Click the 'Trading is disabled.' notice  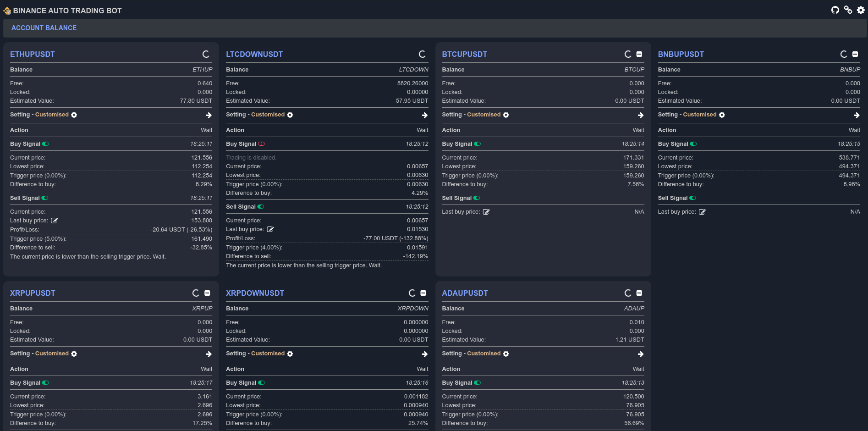(x=251, y=158)
